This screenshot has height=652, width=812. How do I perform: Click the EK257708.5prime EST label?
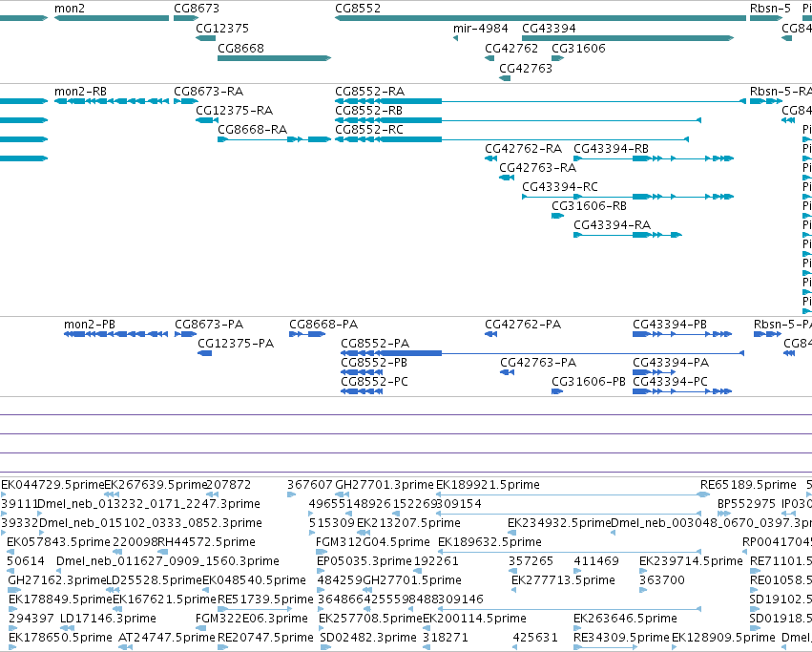click(371, 620)
